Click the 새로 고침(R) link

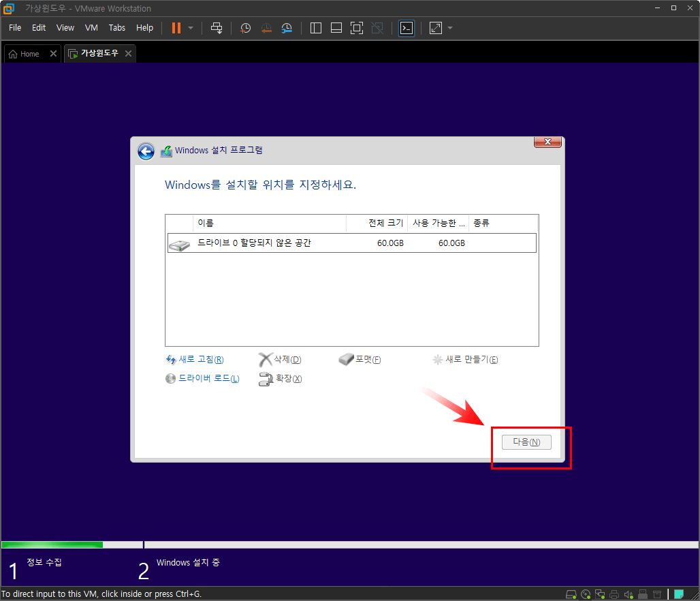tap(195, 359)
